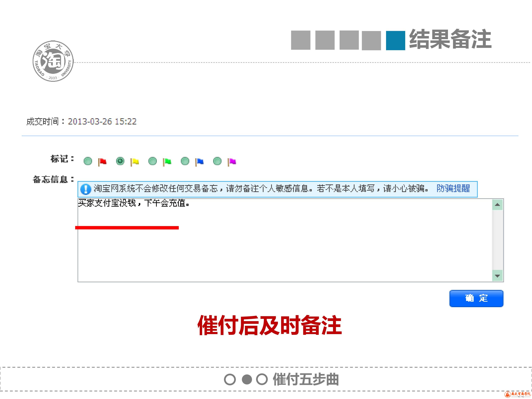Viewport: 532px width, 399px height.
Task: Click the memo scrollbar down arrow
Action: 497,276
